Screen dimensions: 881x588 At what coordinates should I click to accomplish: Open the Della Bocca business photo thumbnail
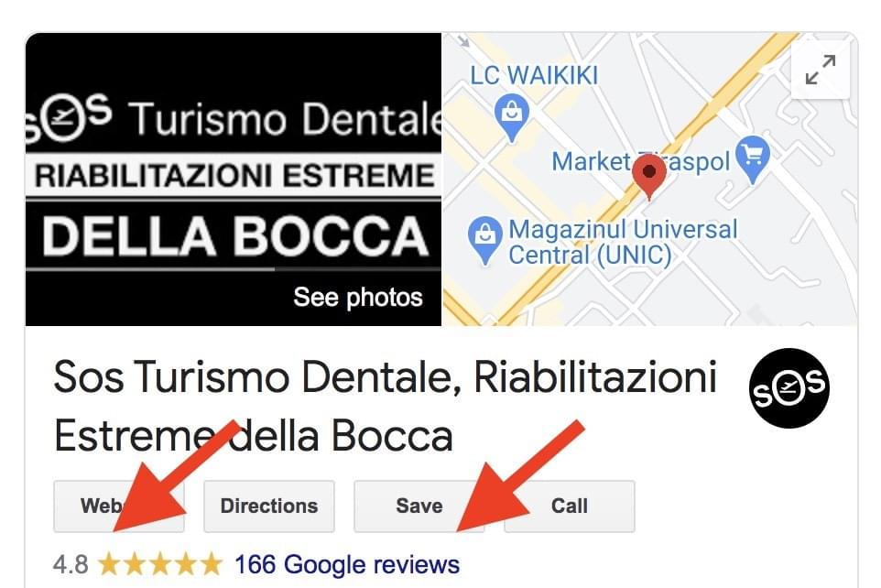(x=234, y=180)
